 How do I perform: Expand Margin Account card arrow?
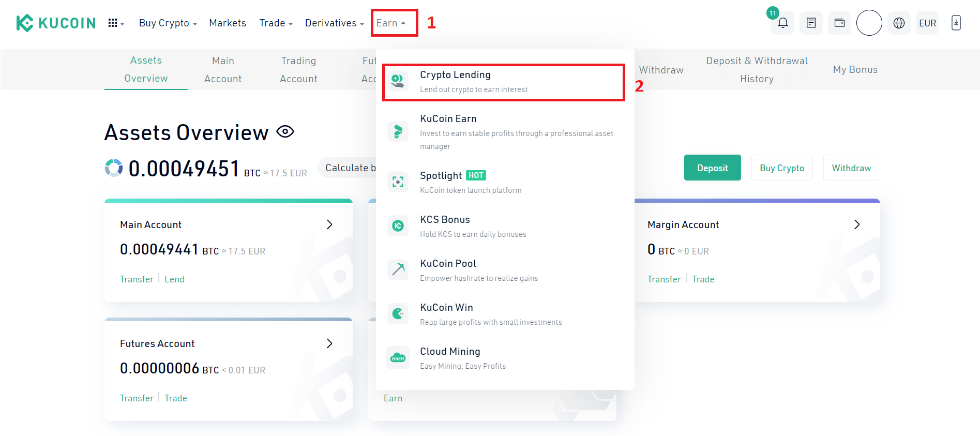(x=857, y=224)
